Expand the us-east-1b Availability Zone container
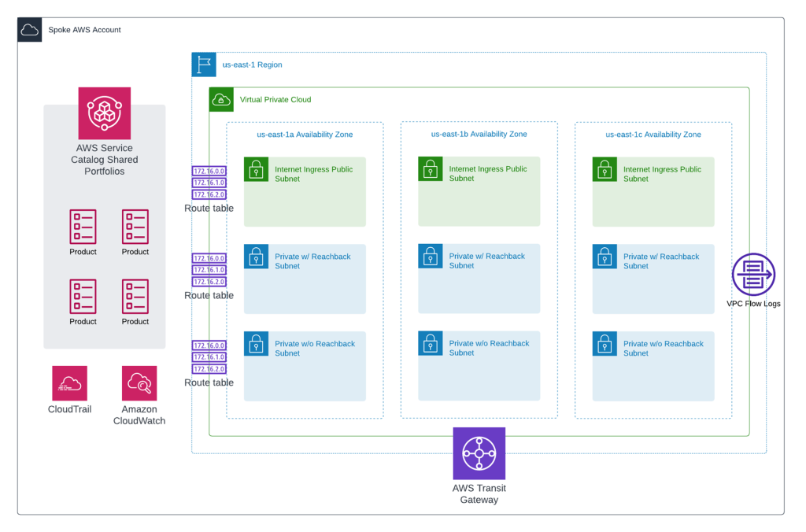Screen dimensions: 806x532 point(479,135)
